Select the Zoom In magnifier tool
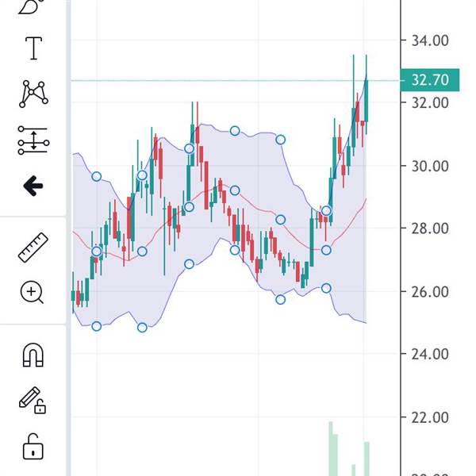 (x=32, y=292)
